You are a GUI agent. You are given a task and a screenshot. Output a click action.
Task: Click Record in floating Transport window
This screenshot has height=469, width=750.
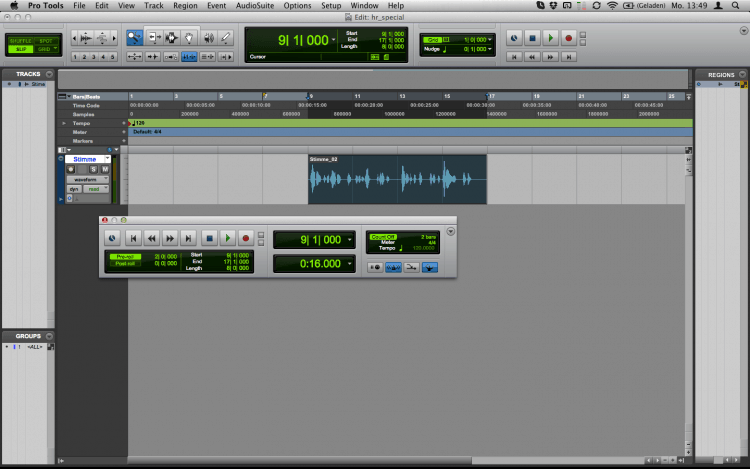coord(246,238)
